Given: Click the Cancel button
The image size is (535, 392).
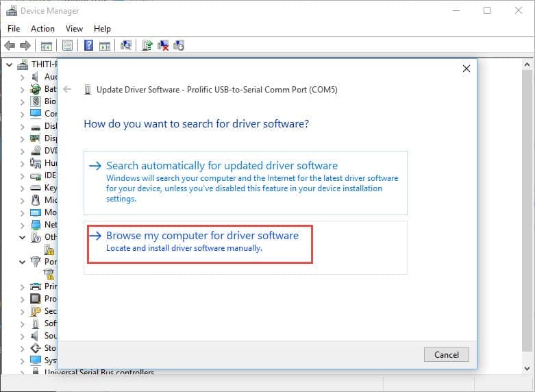Looking at the screenshot, I should (x=446, y=354).
